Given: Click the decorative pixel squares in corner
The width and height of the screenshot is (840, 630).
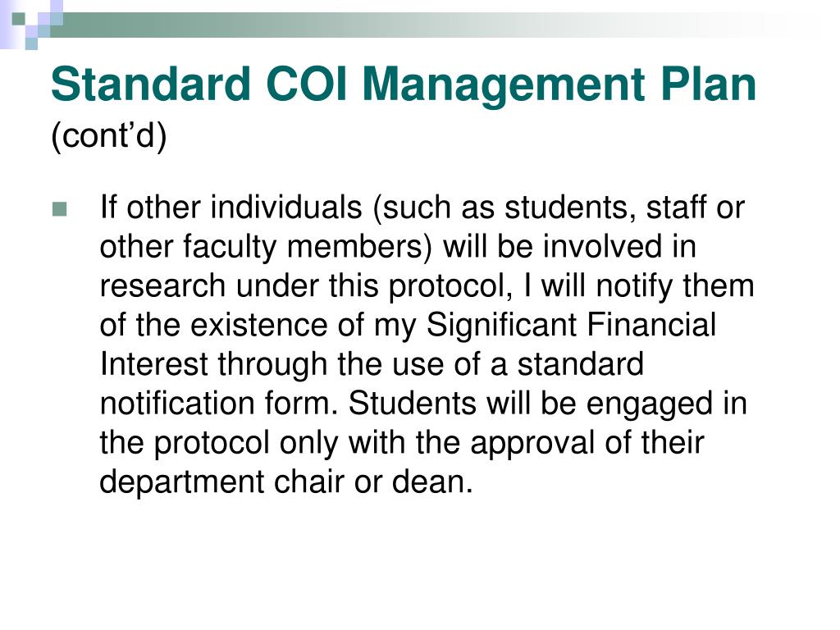Looking at the screenshot, I should click(31, 25).
